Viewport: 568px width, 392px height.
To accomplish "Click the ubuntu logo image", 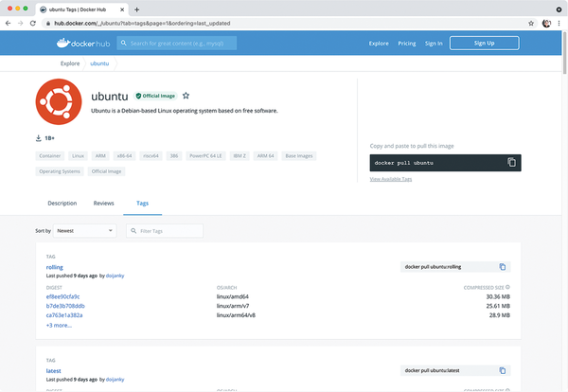I will [x=59, y=102].
